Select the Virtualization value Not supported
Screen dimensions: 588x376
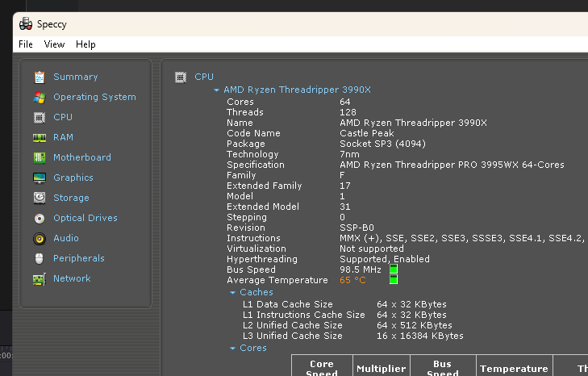[x=372, y=249]
